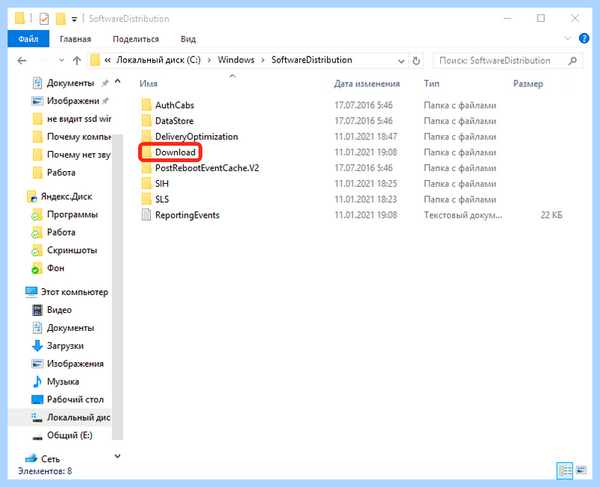Select the ReportingEvents text file
600x487 pixels.
tap(187, 215)
